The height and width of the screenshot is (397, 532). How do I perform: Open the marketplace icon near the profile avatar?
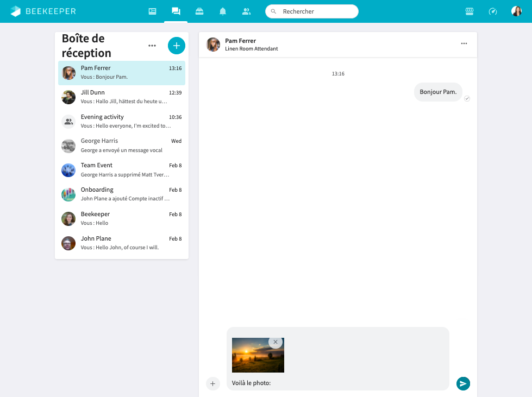coord(468,11)
